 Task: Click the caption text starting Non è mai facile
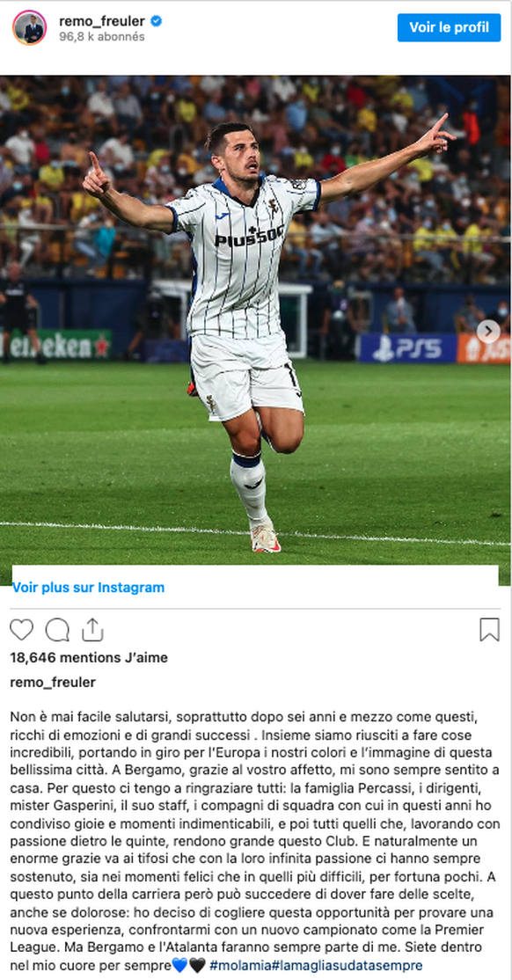click(253, 839)
